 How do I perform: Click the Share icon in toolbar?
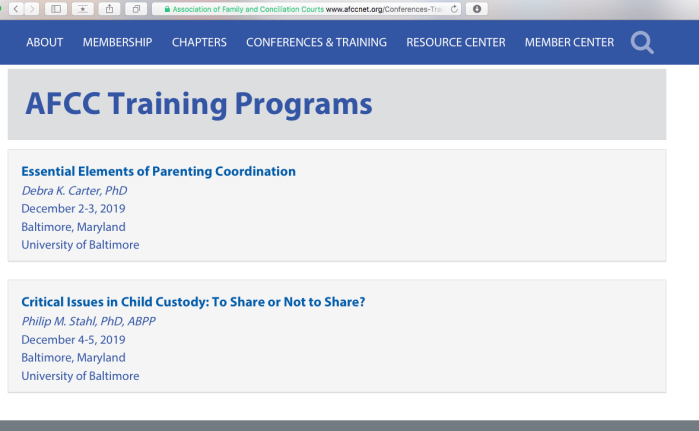tap(108, 8)
